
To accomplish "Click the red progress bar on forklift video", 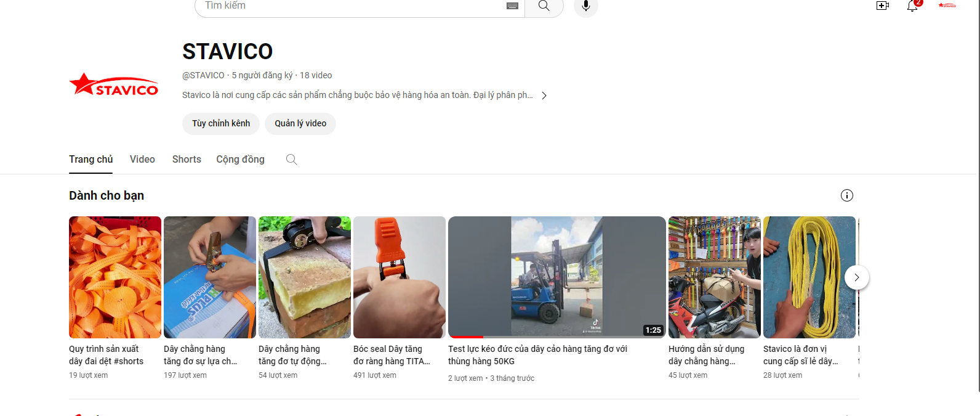I will point(466,337).
